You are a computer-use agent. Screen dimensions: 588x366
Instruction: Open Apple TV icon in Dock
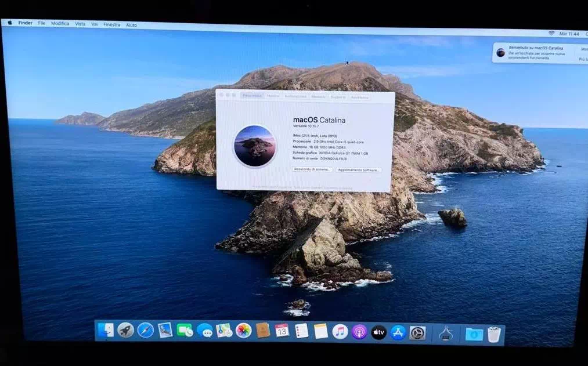click(x=379, y=333)
